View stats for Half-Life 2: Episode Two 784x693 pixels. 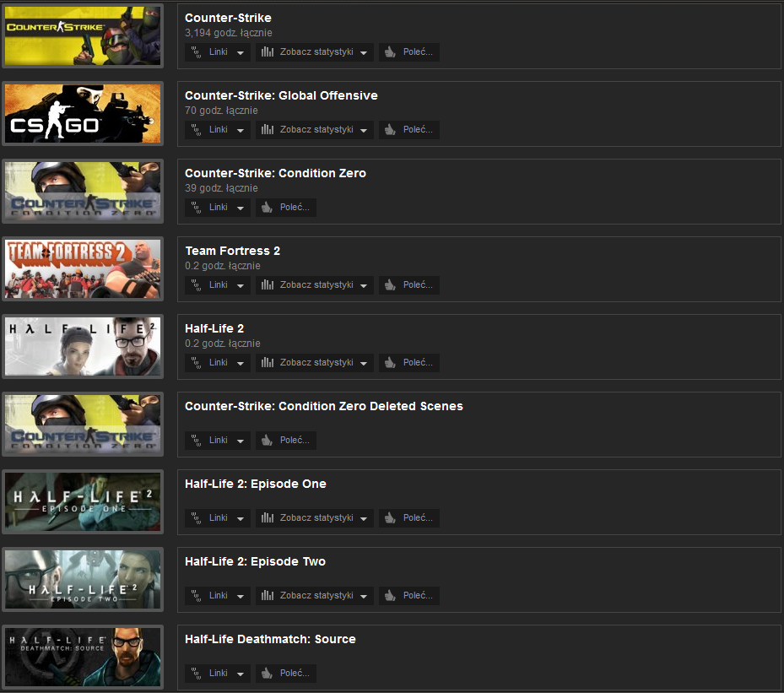click(x=315, y=595)
